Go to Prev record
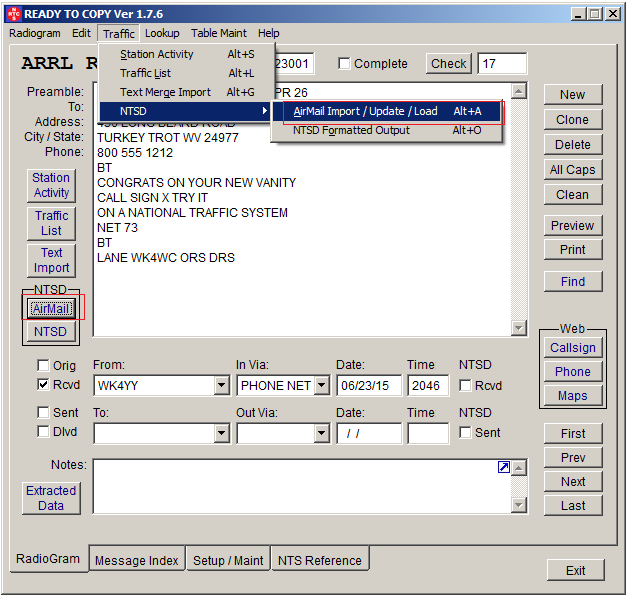 pyautogui.click(x=573, y=457)
